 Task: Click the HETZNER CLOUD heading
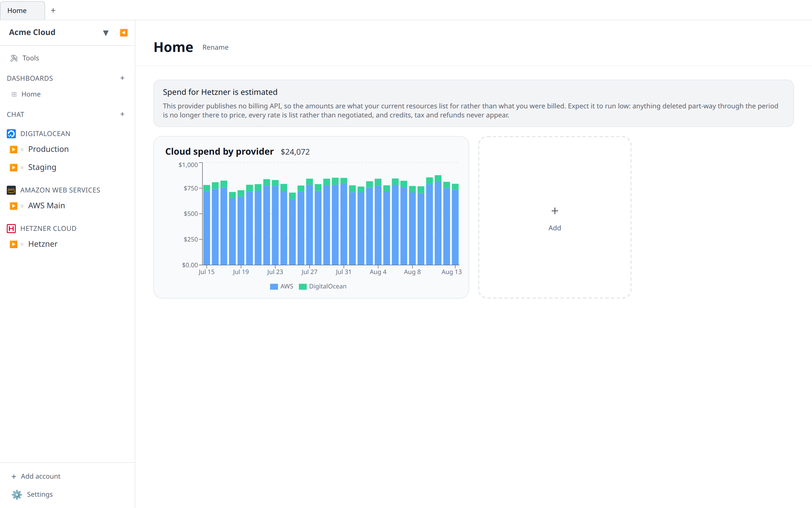(48, 229)
